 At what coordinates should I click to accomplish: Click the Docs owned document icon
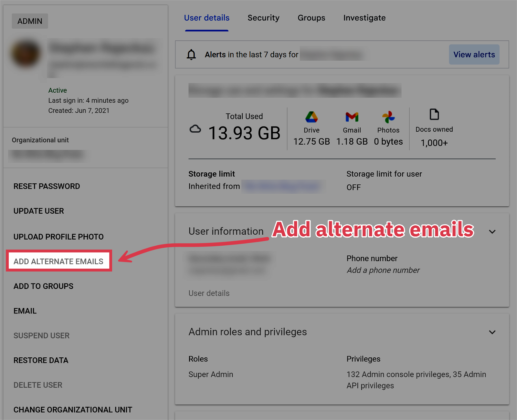434,115
